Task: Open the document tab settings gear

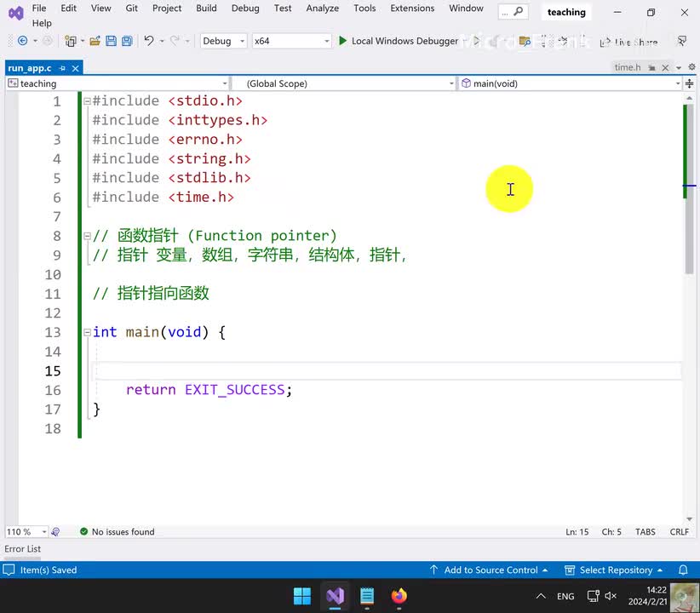Action: (x=691, y=67)
